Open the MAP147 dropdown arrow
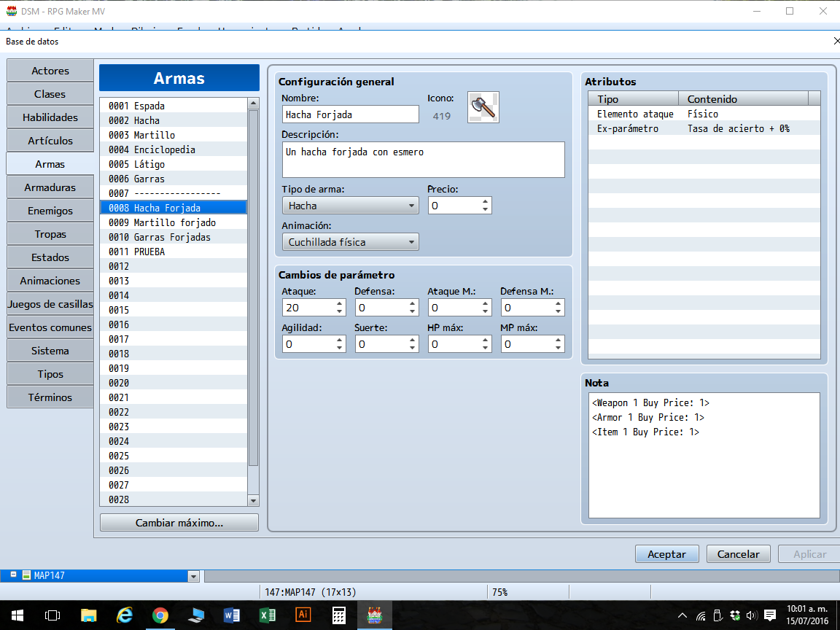The height and width of the screenshot is (630, 840). click(x=193, y=577)
